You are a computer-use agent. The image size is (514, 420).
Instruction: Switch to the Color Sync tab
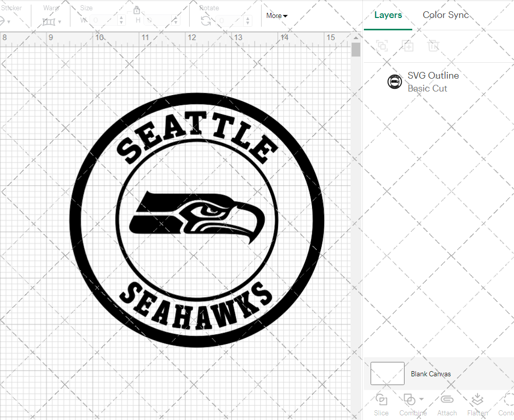pos(446,15)
